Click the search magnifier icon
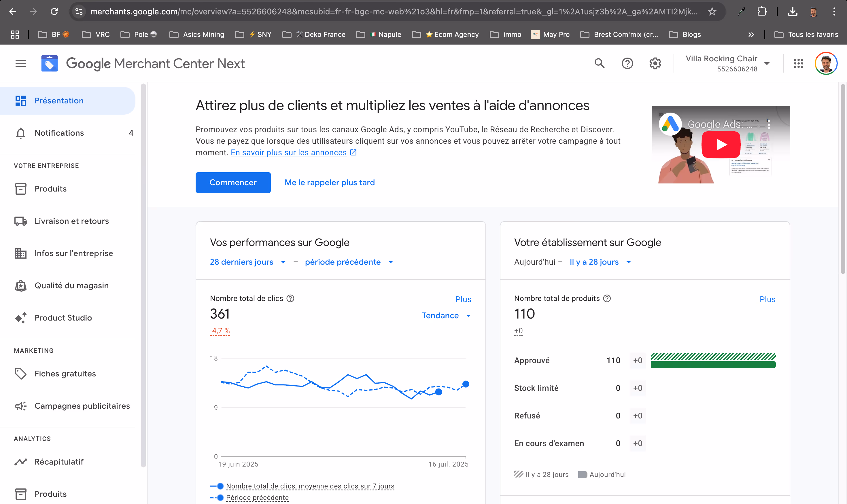 599,64
